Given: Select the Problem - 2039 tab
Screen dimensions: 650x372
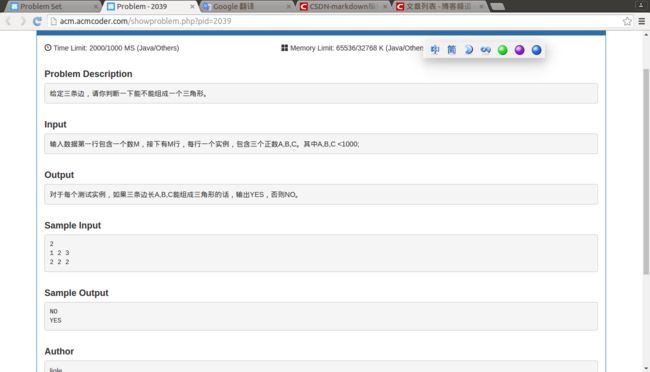Looking at the screenshot, I should 150,7.
